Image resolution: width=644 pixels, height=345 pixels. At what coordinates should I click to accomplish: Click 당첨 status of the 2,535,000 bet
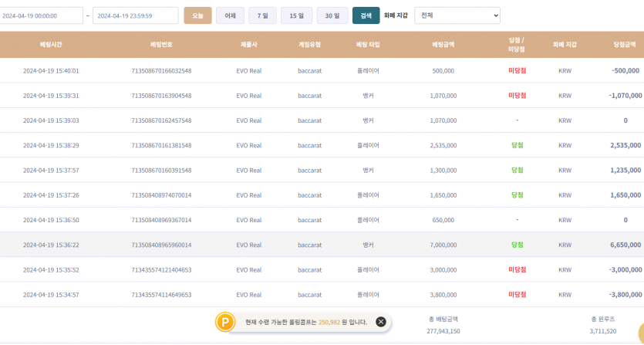click(x=517, y=145)
